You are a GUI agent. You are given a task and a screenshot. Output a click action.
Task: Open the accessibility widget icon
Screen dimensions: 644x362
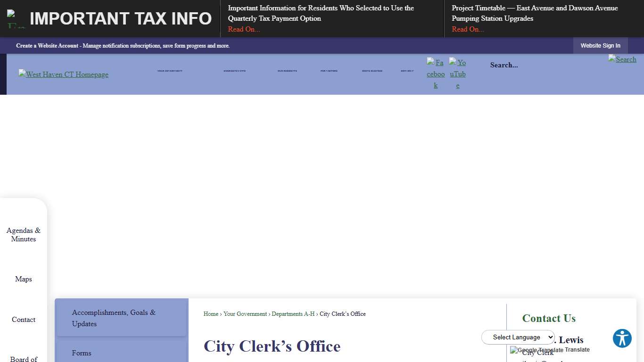[x=622, y=338]
